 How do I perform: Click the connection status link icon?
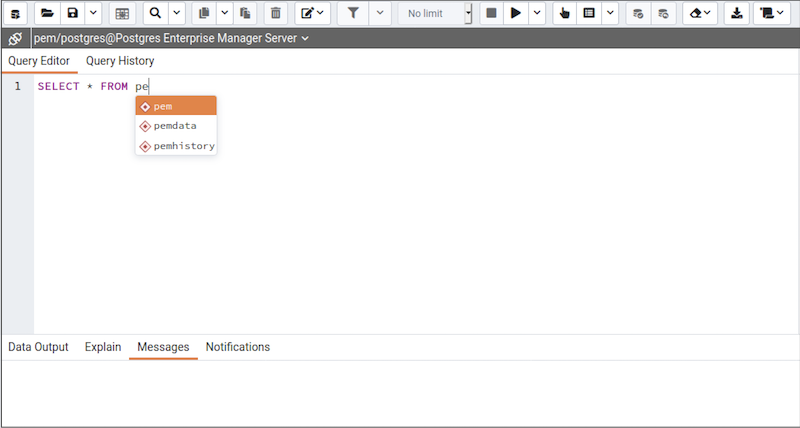coord(15,38)
